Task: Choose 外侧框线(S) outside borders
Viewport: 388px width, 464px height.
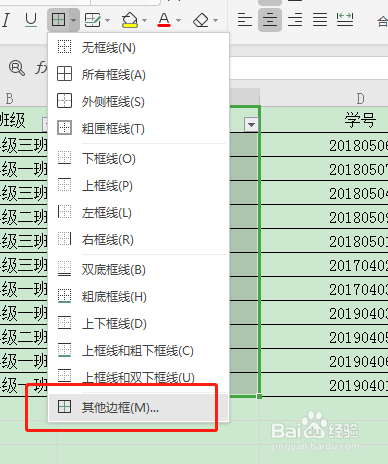Action: [x=139, y=102]
